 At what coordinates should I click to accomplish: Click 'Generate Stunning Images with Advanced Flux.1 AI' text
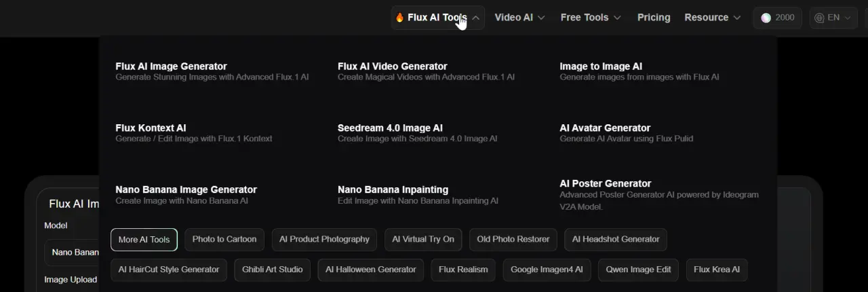tap(212, 77)
